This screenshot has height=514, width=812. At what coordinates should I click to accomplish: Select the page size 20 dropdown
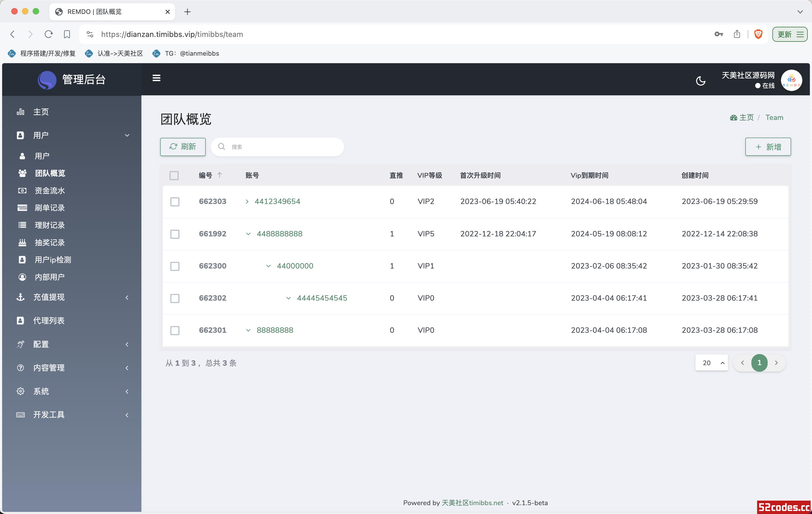coord(710,362)
